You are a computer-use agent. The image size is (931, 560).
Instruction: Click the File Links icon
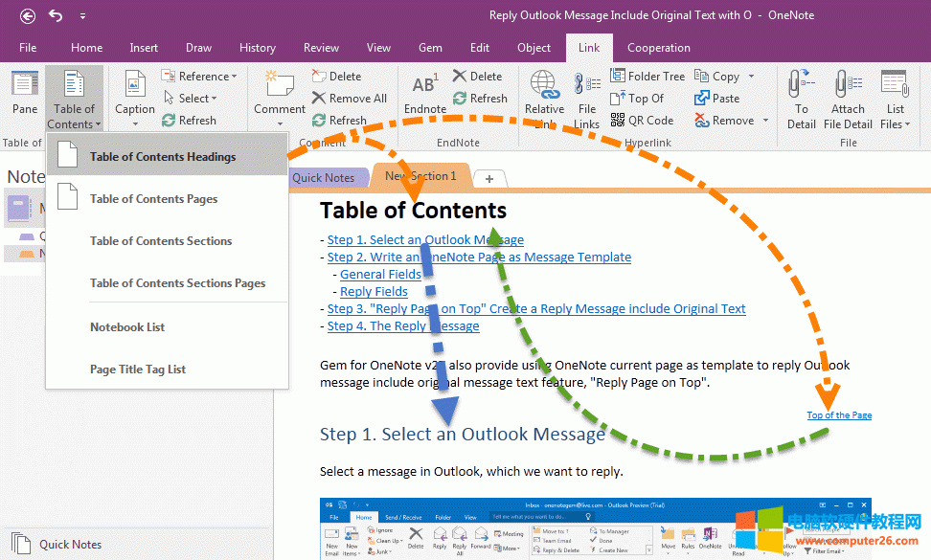point(587,98)
